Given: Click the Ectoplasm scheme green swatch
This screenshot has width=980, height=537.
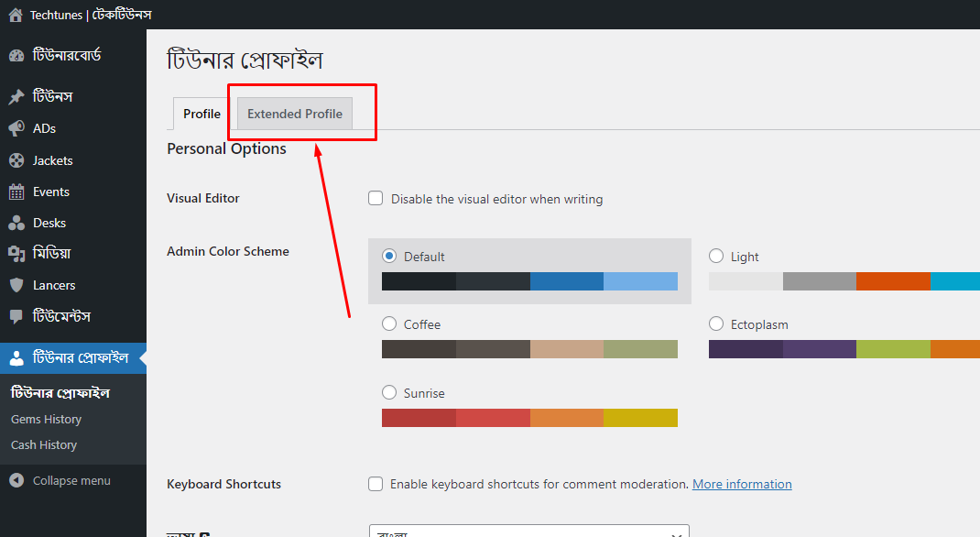Looking at the screenshot, I should coord(893,349).
